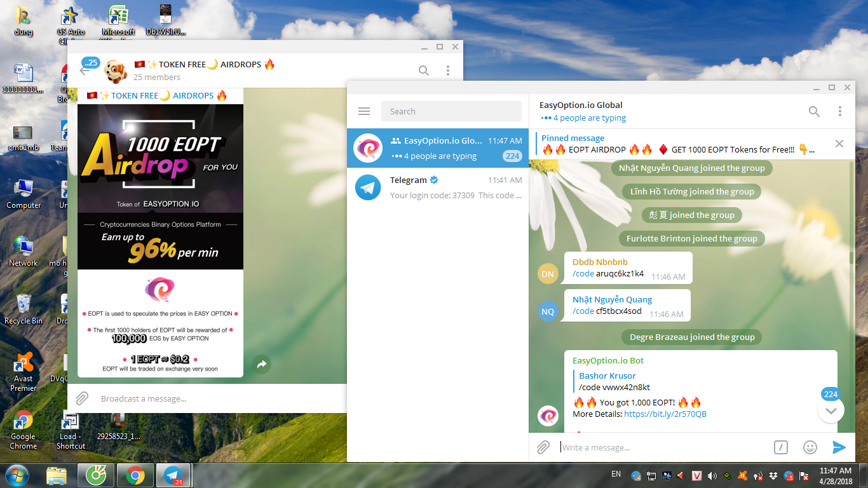Open the EasyOption.io Global chat in the list
Image resolution: width=868 pixels, height=488 pixels.
pyautogui.click(x=438, y=148)
